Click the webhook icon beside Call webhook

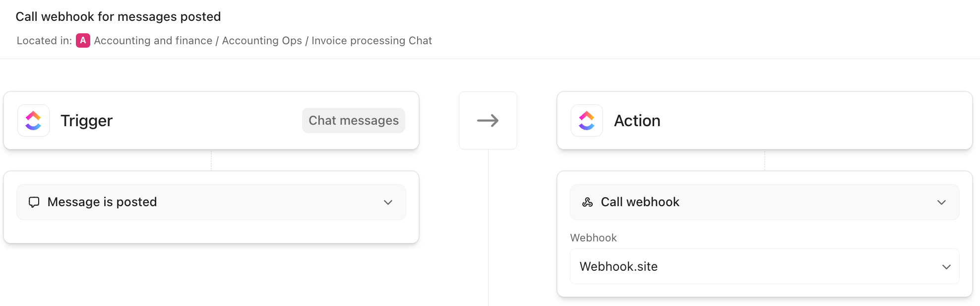pos(588,202)
